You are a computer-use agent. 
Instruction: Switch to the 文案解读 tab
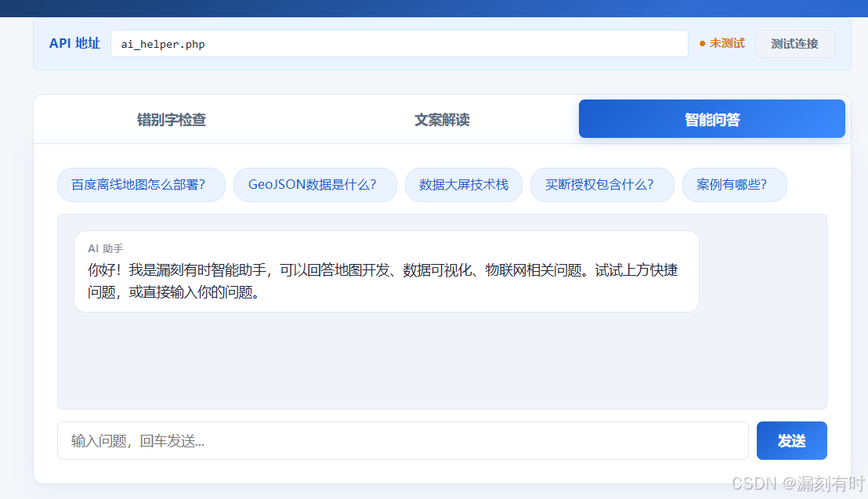coord(442,120)
